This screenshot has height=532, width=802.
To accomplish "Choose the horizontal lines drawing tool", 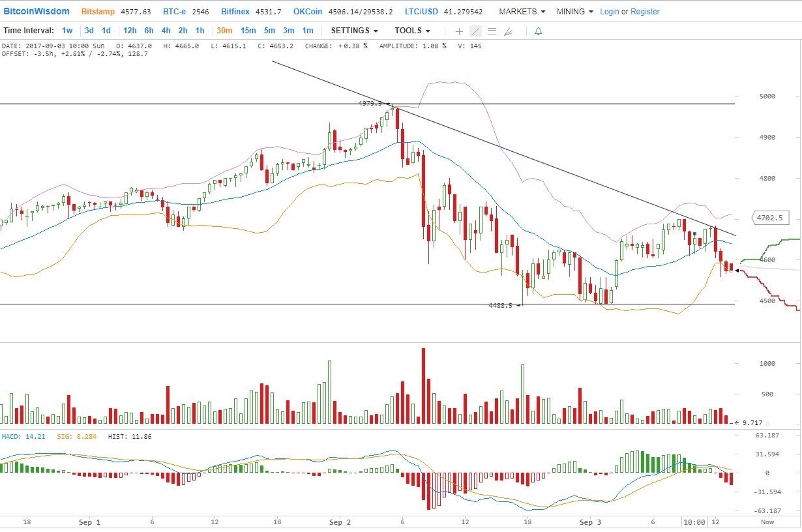I will click(492, 31).
